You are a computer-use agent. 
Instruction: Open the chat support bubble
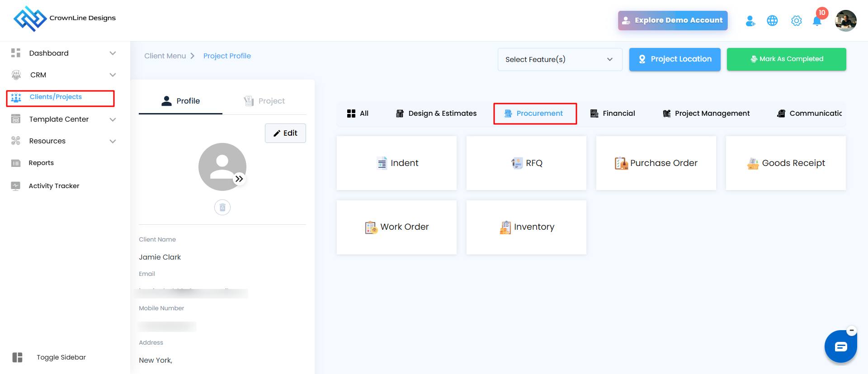840,347
